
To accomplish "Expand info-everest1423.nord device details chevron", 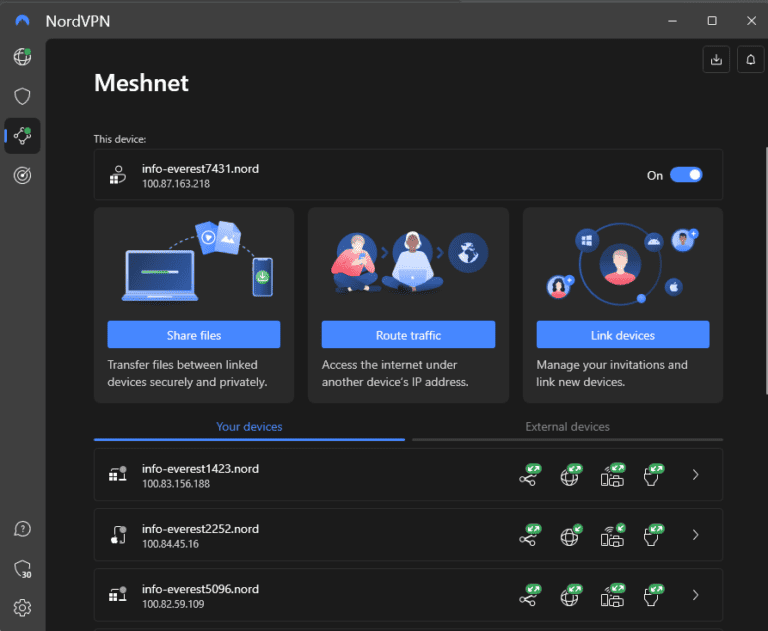I will [x=696, y=476].
